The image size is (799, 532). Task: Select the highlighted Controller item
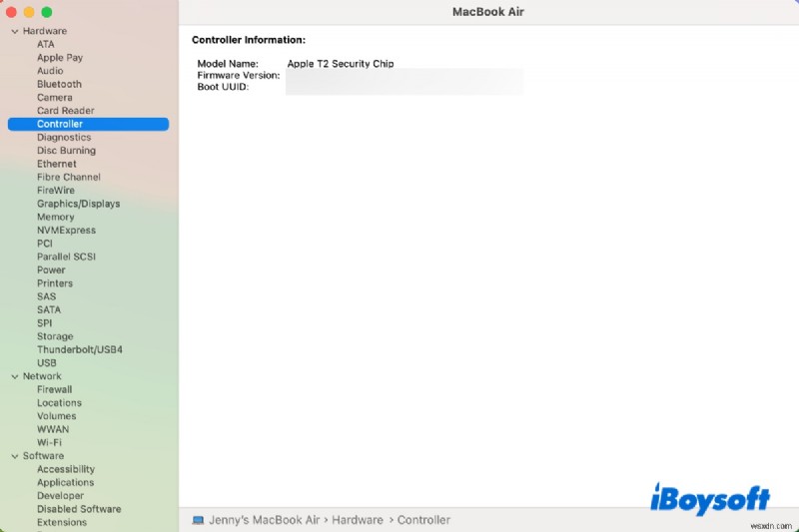[x=88, y=124]
